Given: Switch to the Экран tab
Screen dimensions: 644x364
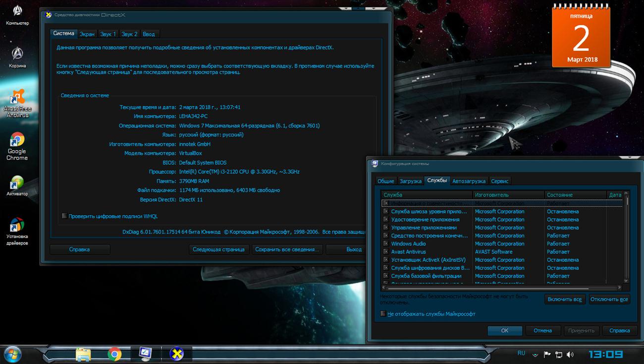Looking at the screenshot, I should click(x=87, y=34).
